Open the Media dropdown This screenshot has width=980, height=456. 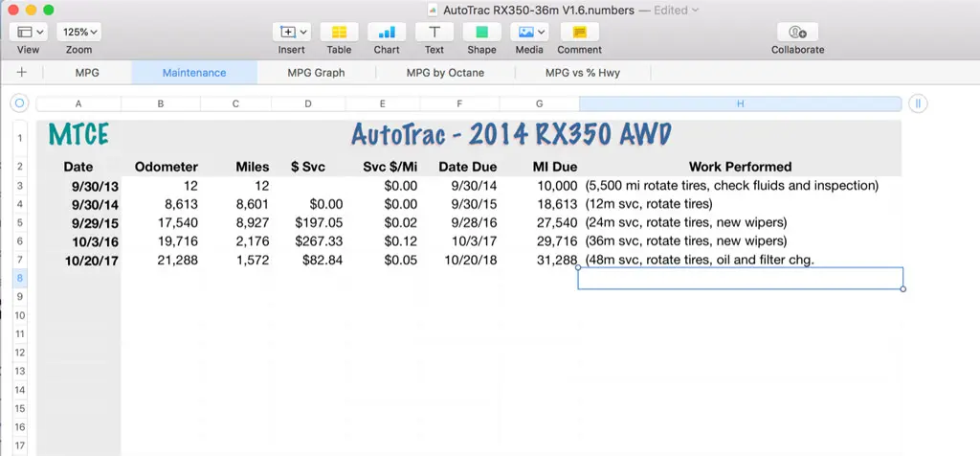529,32
